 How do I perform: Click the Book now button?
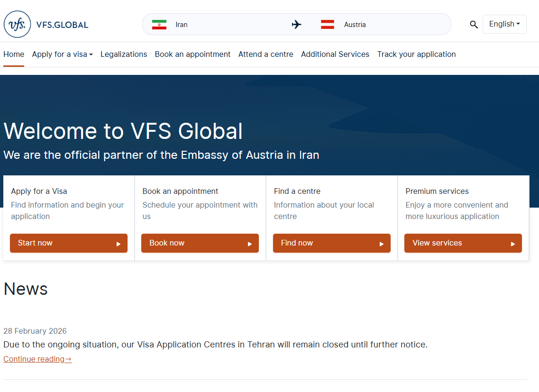pyautogui.click(x=200, y=243)
